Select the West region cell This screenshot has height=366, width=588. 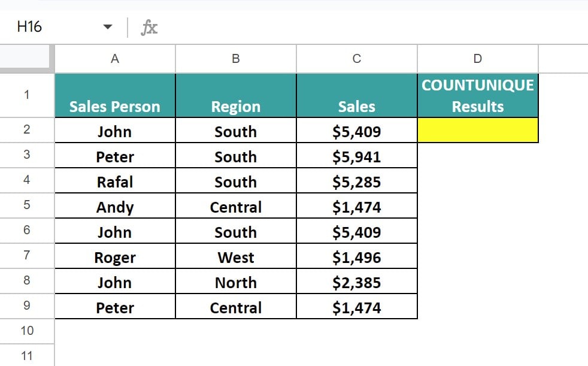tap(236, 256)
